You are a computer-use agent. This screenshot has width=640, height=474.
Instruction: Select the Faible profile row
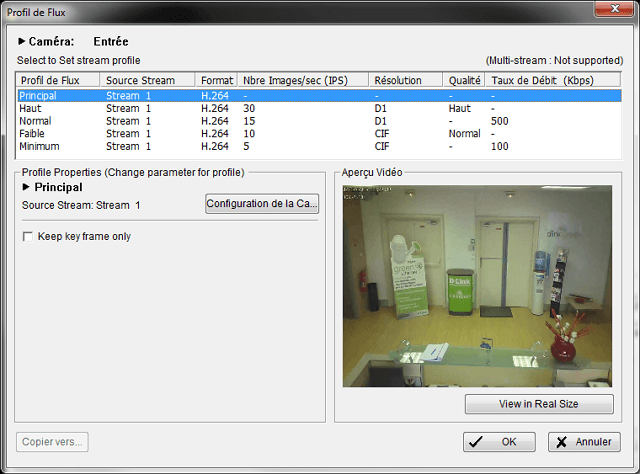[319, 134]
